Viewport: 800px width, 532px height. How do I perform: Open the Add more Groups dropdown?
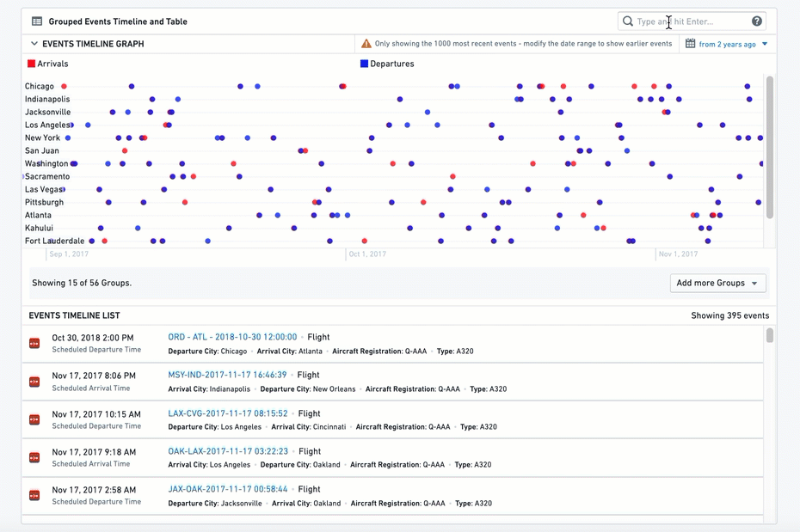coord(718,284)
